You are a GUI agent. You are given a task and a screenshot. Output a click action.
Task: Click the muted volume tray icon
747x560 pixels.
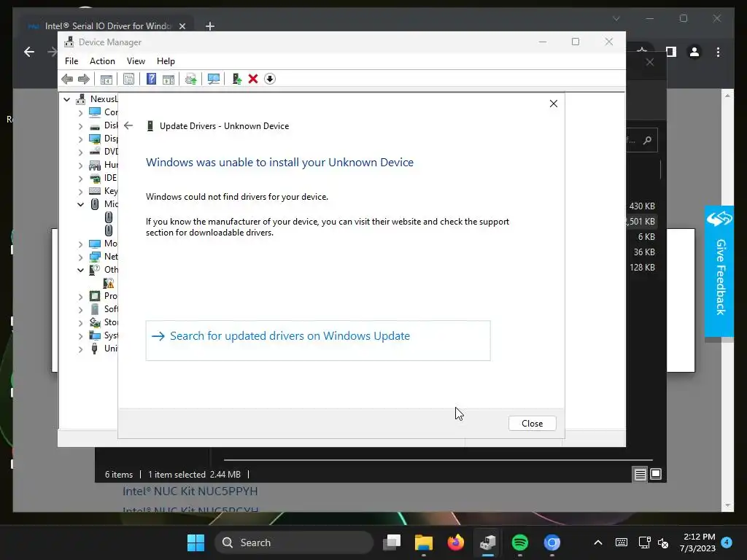pyautogui.click(x=663, y=542)
